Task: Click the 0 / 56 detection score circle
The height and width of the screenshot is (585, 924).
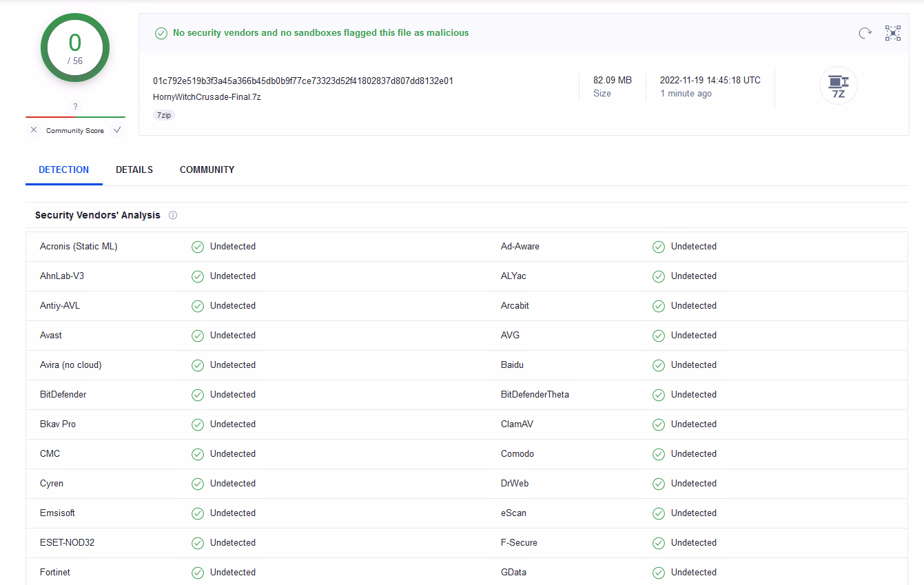Action: (75, 48)
